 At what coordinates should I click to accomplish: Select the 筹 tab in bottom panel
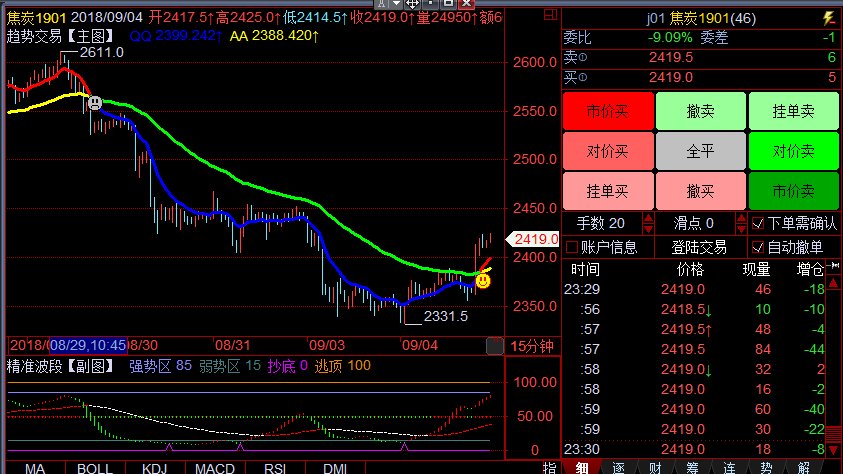pyautogui.click(x=692, y=468)
